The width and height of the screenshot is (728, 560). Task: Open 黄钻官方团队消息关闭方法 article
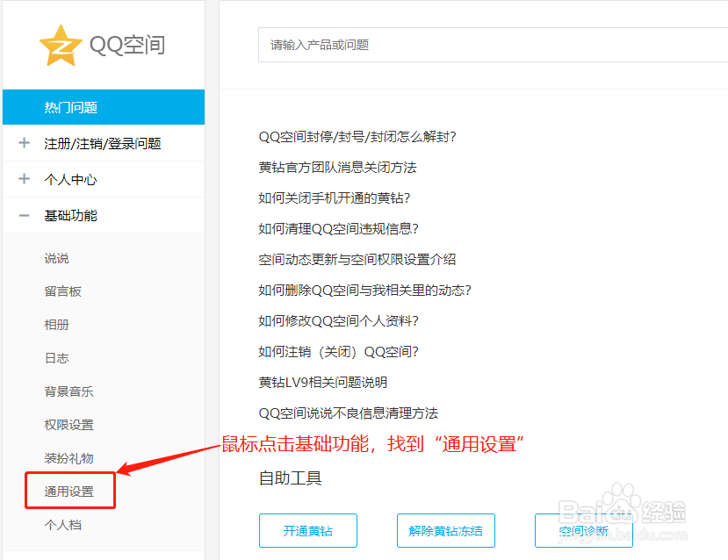(337, 168)
